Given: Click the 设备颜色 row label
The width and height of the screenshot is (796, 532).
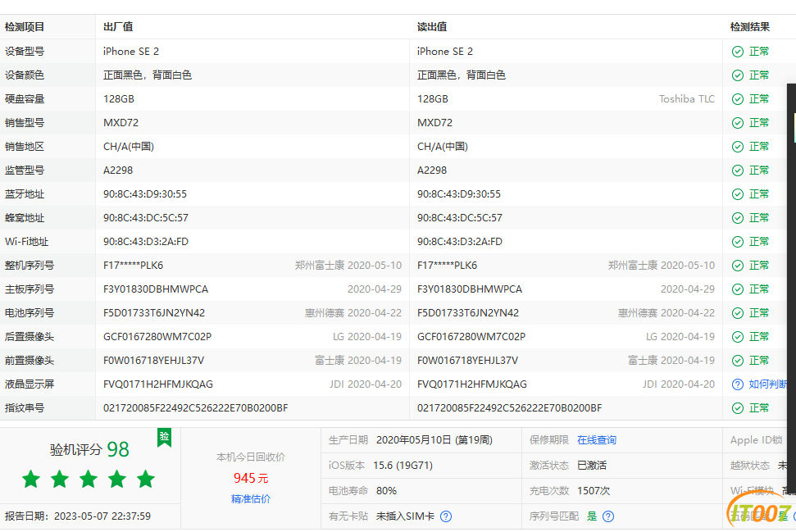Looking at the screenshot, I should point(25,75).
